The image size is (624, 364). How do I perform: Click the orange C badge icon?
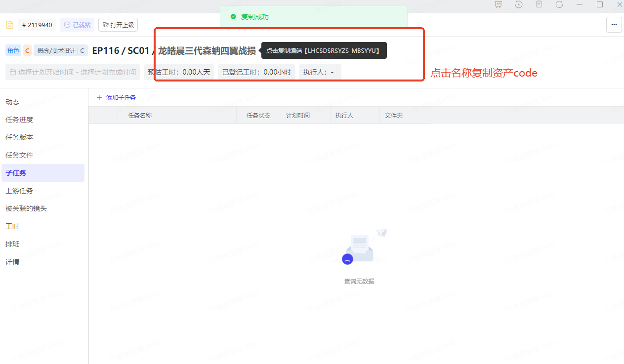pos(27,50)
